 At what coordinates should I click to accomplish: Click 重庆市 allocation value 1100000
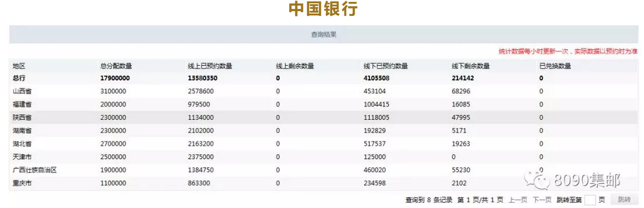point(113,183)
